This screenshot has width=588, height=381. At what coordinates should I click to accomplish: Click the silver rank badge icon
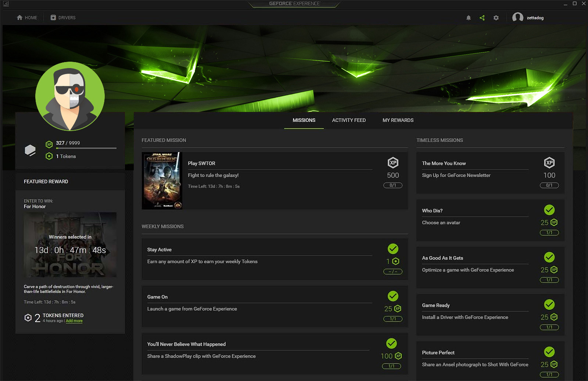point(30,150)
